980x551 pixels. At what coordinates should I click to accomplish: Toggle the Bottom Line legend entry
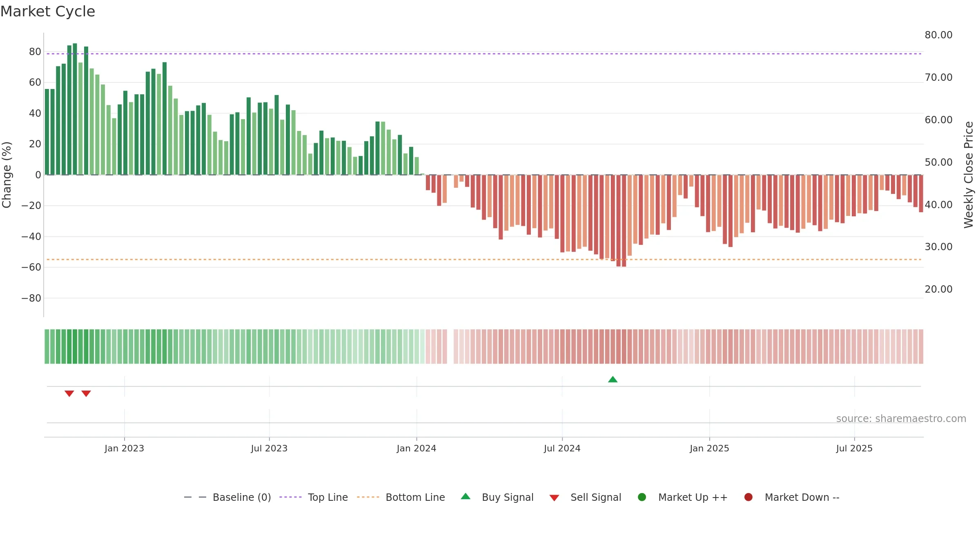[401, 497]
